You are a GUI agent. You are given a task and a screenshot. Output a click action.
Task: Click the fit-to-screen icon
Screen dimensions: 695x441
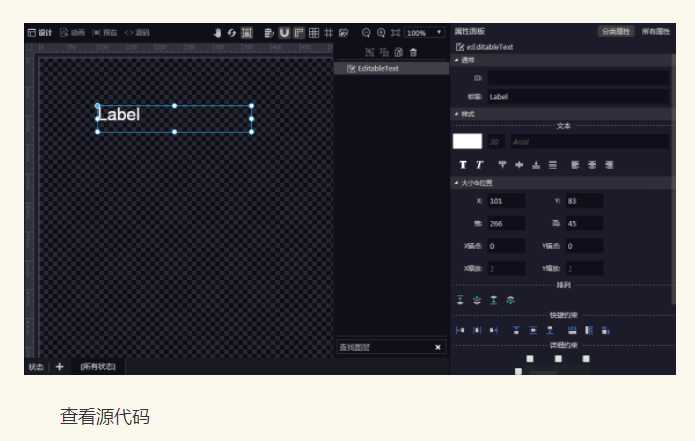[x=396, y=33]
